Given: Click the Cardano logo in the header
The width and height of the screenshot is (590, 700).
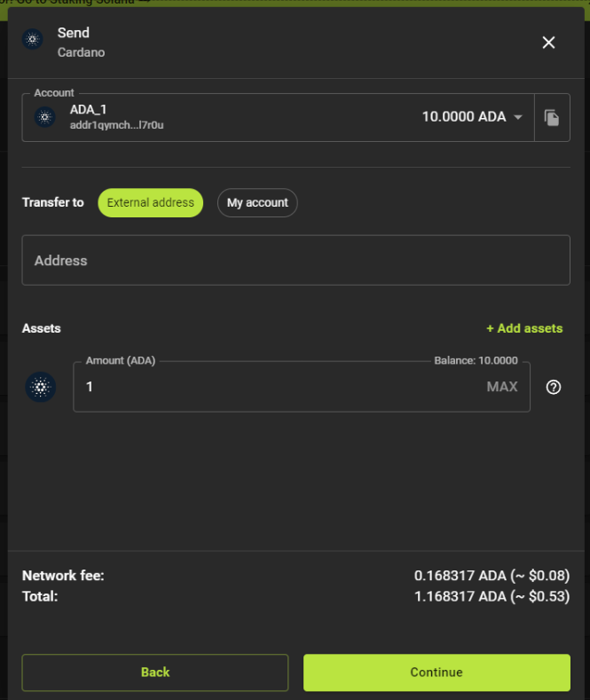Looking at the screenshot, I should pyautogui.click(x=33, y=39).
